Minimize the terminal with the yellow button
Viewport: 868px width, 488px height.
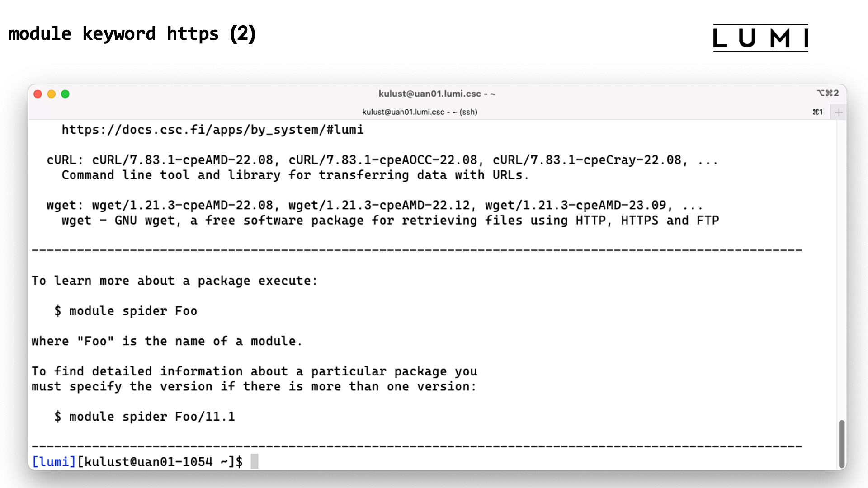pos(52,94)
